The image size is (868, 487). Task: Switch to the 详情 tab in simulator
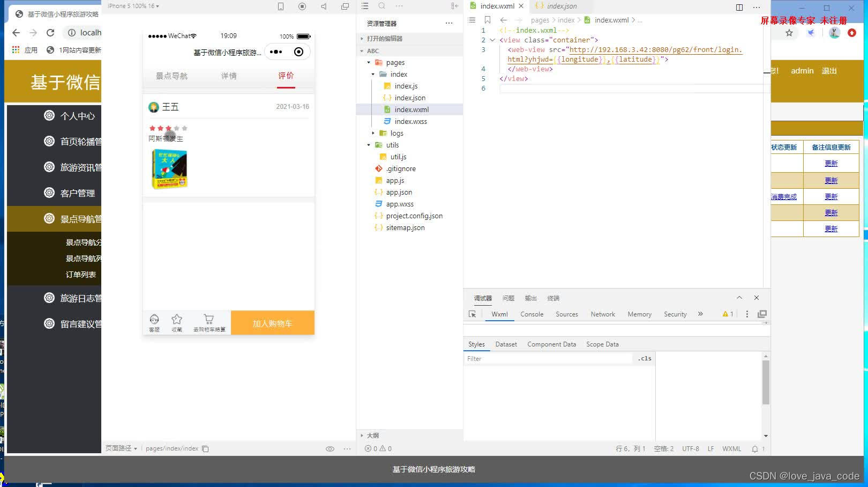[x=229, y=76]
